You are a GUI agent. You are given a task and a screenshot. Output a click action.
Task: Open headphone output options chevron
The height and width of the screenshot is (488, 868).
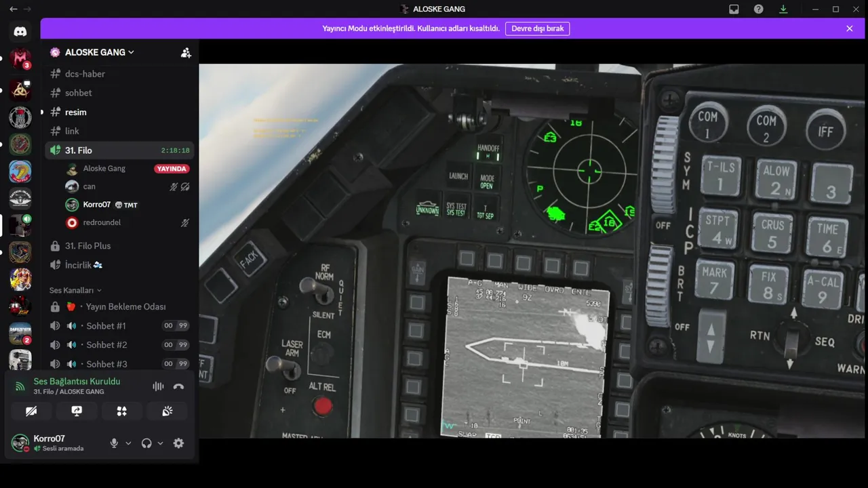(x=161, y=443)
